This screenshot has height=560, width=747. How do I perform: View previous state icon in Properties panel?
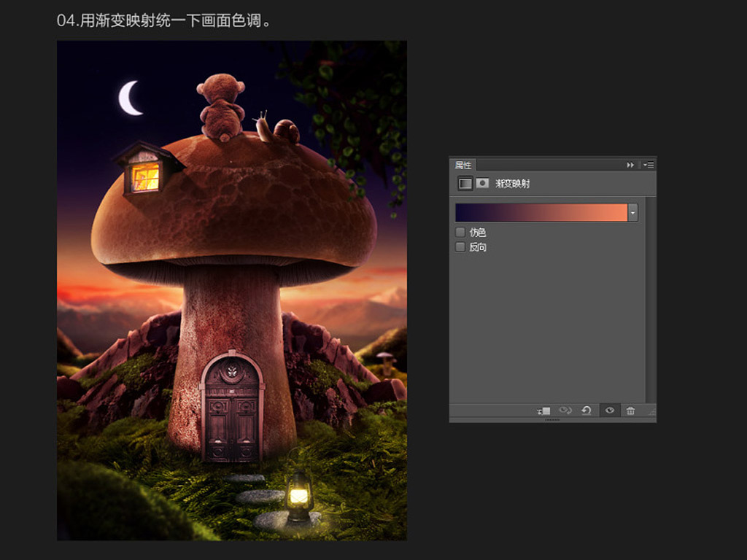tap(565, 411)
